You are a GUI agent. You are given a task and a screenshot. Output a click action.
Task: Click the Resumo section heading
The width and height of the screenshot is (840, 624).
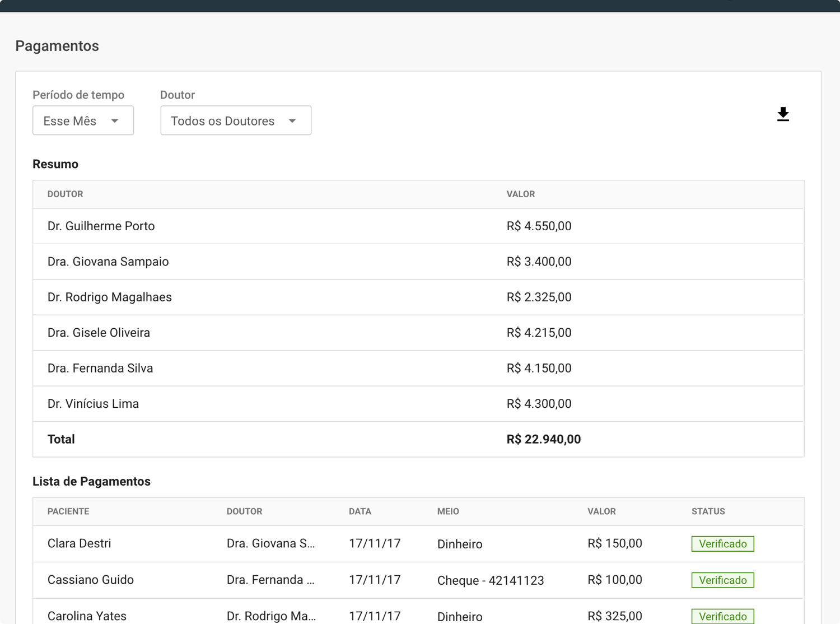[x=55, y=164]
